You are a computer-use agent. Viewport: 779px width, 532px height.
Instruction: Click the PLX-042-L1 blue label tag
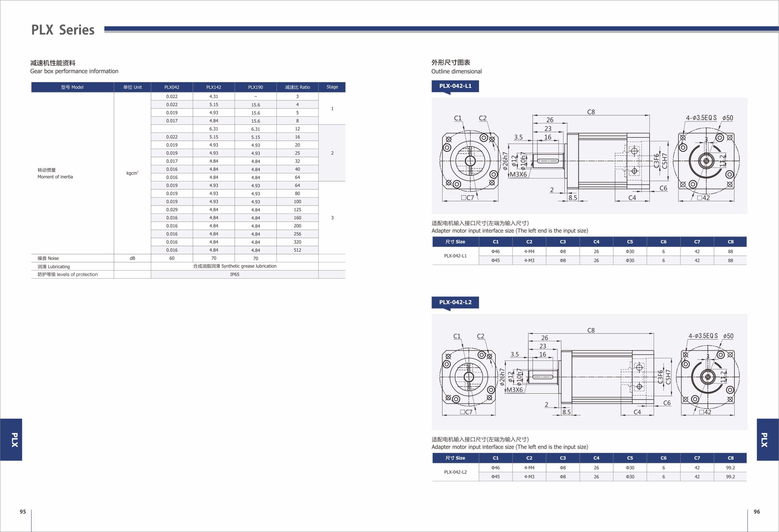[x=455, y=86]
